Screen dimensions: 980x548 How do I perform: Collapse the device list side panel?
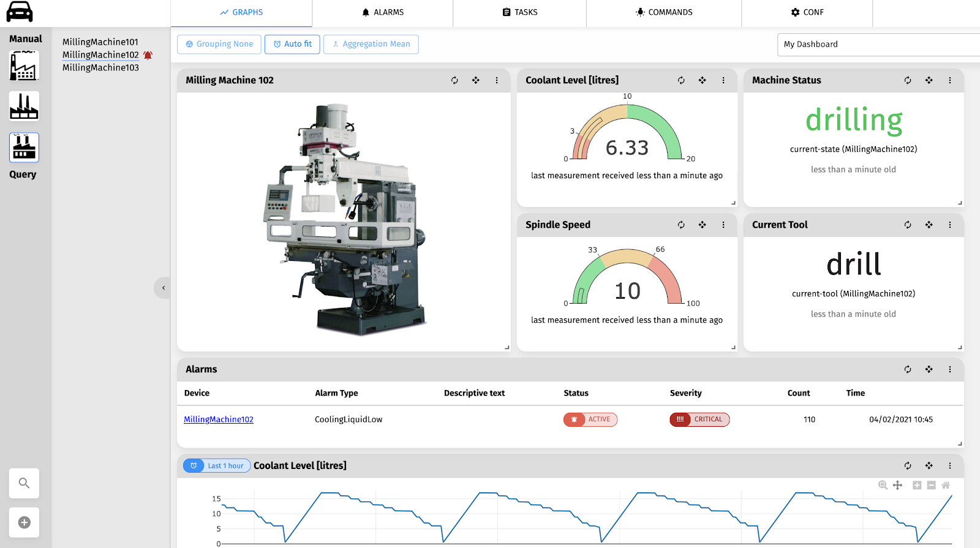point(163,288)
